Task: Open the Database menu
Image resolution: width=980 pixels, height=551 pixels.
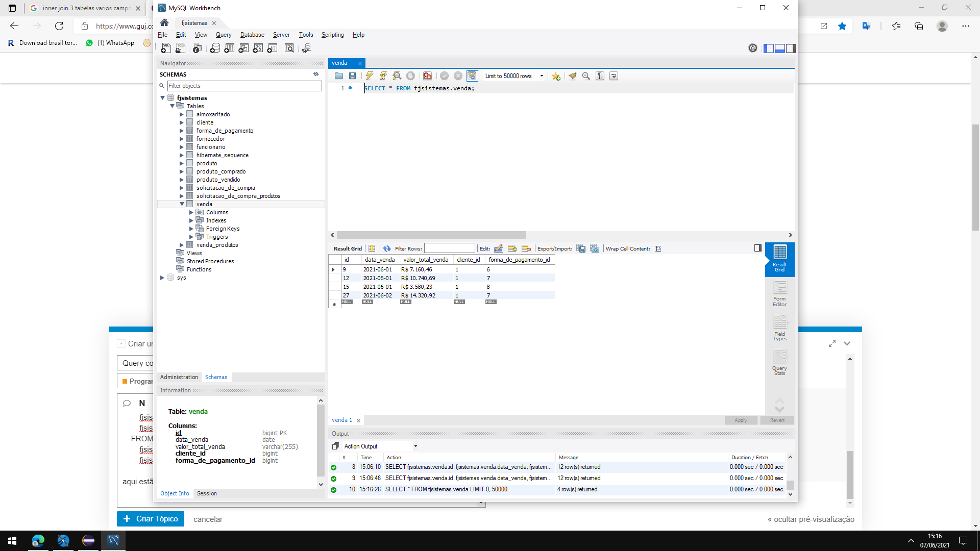Action: tap(252, 35)
